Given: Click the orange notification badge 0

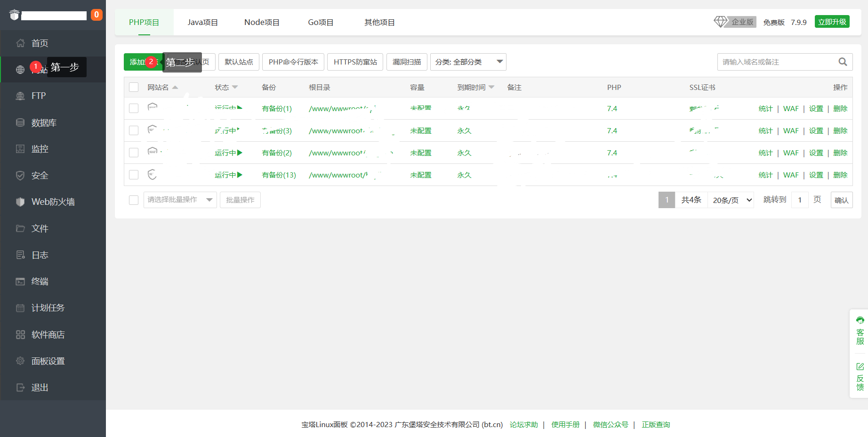Looking at the screenshot, I should [x=96, y=15].
